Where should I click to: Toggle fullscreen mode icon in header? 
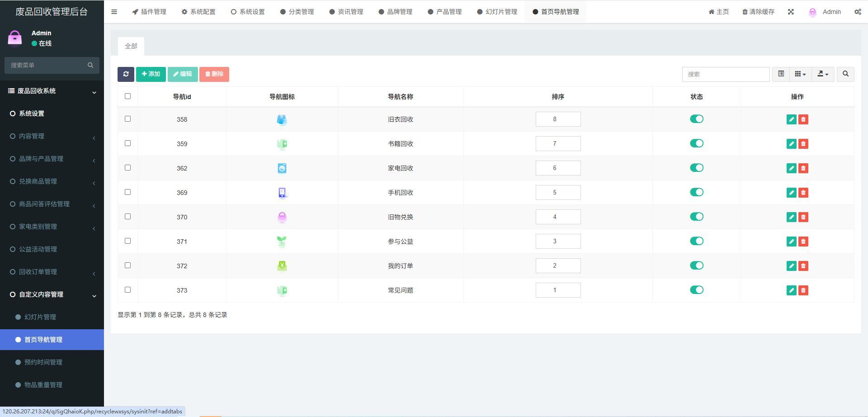[791, 12]
